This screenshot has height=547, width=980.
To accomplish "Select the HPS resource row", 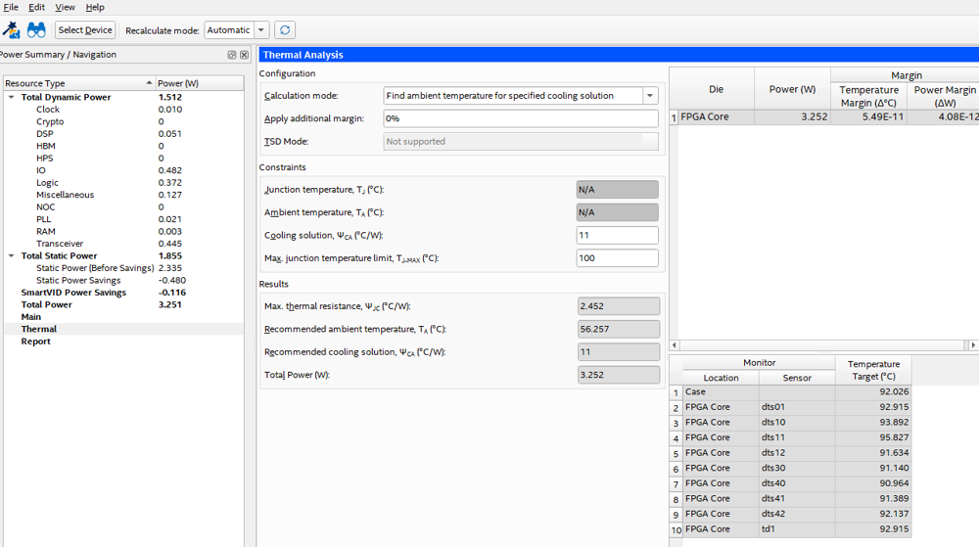I will pos(123,158).
